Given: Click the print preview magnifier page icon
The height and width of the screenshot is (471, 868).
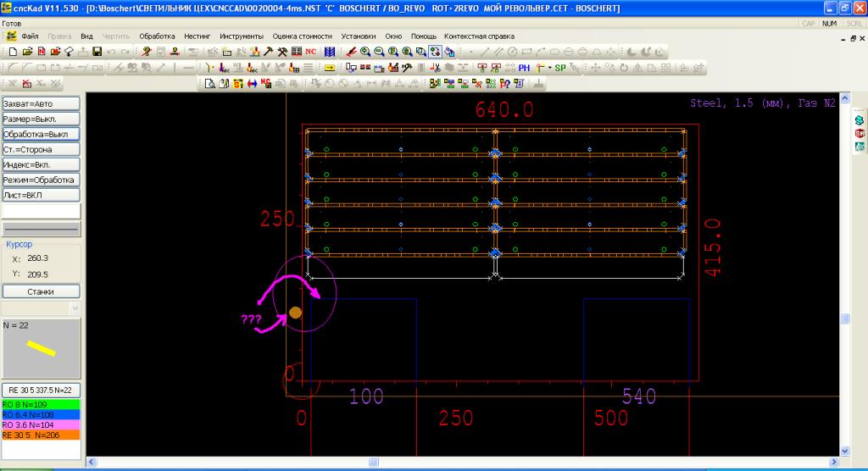Looking at the screenshot, I should coord(210,84).
